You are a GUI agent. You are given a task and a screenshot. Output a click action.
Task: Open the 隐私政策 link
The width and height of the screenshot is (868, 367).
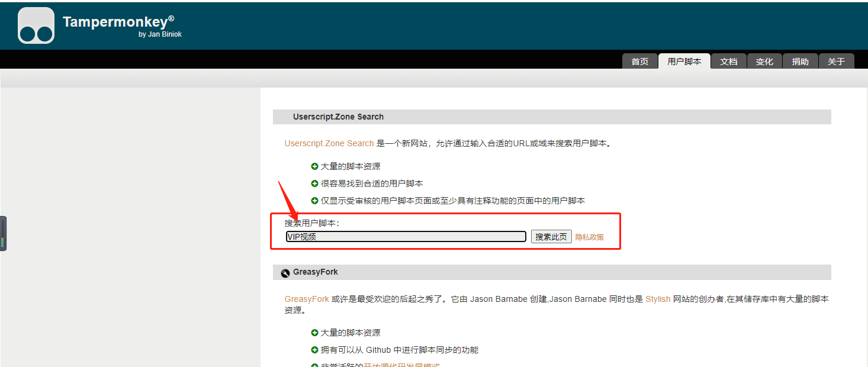590,237
